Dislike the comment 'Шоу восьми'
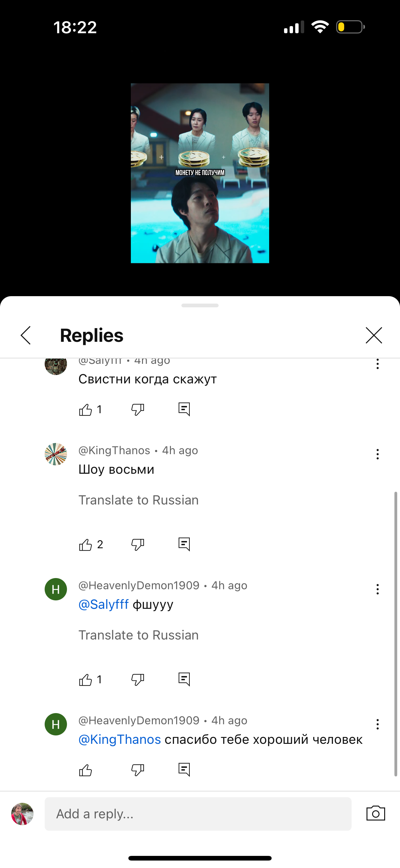This screenshot has height=868, width=400. point(137,545)
